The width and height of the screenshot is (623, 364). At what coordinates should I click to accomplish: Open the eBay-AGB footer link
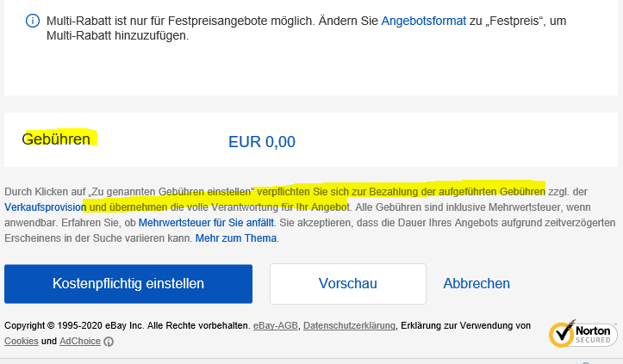[275, 325]
